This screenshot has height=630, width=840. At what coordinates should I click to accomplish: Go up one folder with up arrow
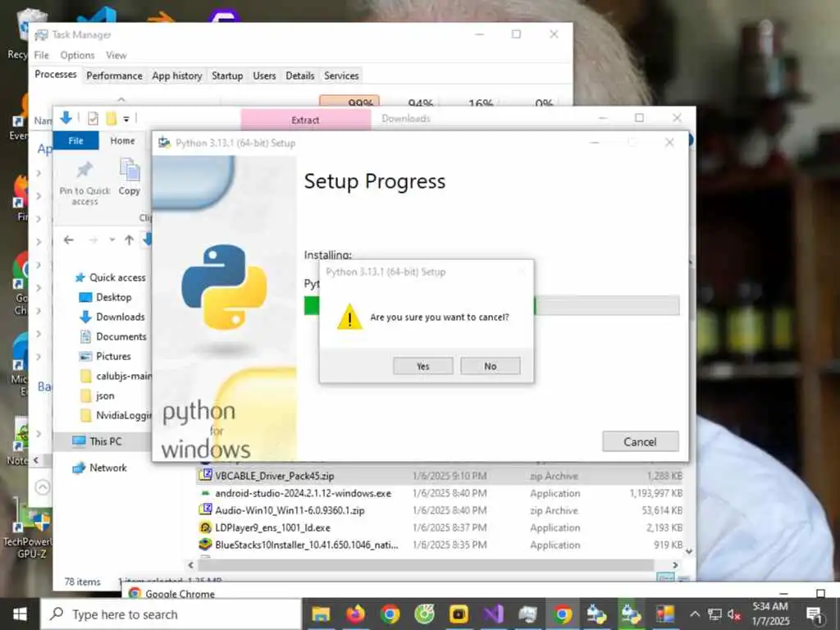[129, 240]
